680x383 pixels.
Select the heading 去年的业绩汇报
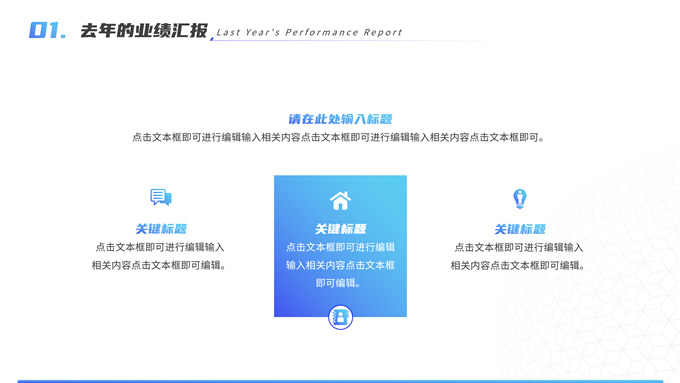144,30
